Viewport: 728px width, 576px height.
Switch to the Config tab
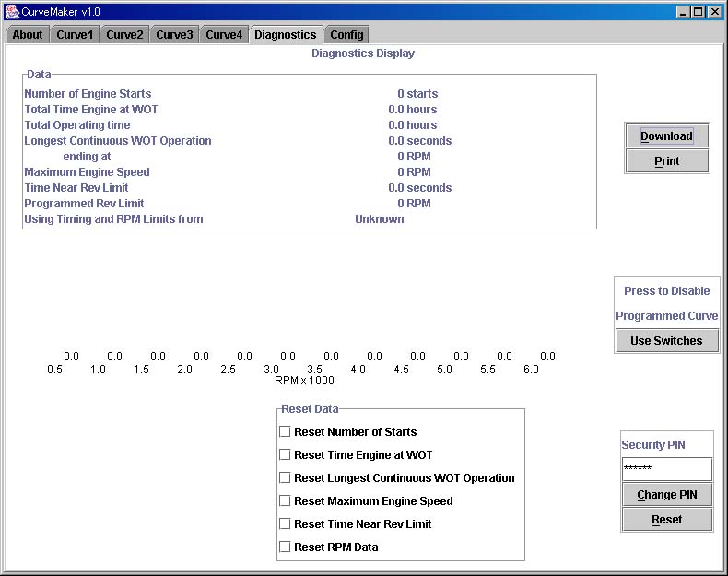[346, 35]
